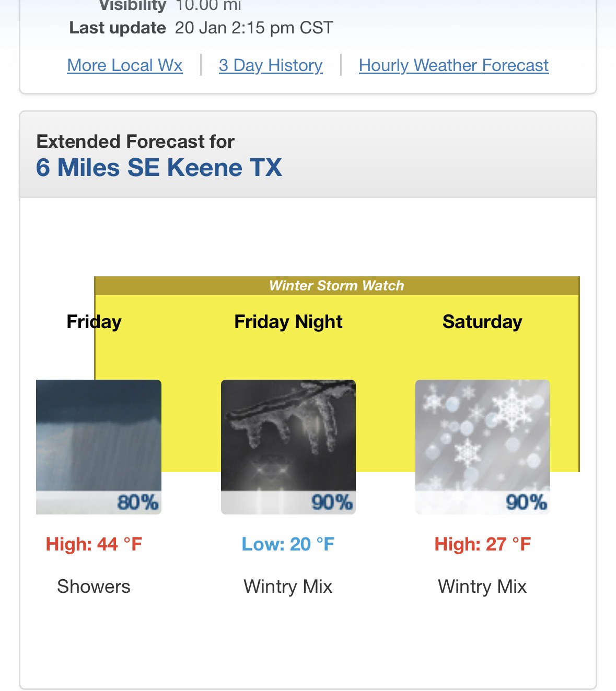Open the 3 Day History link
The image size is (616, 691).
(x=271, y=65)
